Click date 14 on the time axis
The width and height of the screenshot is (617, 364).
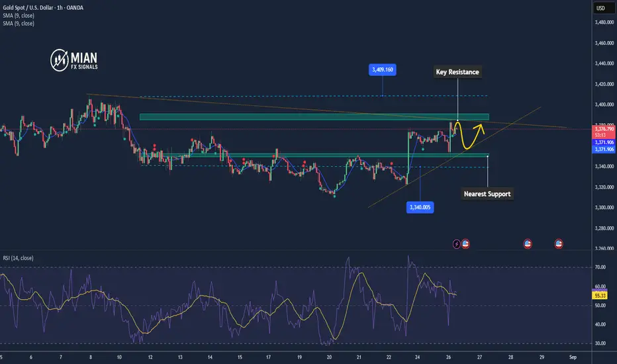click(210, 357)
